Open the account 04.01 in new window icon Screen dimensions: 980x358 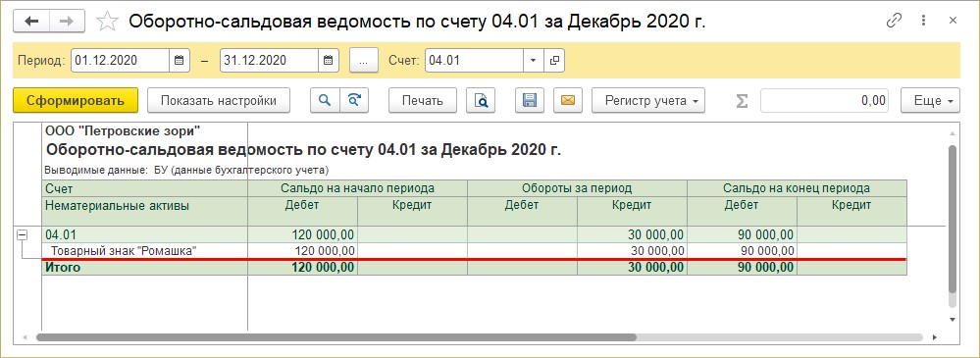click(553, 61)
